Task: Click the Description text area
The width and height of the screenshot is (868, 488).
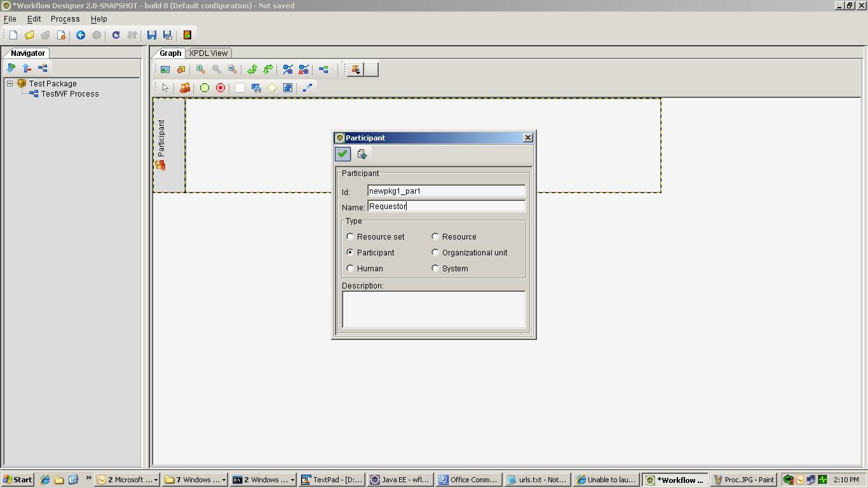Action: click(x=433, y=309)
